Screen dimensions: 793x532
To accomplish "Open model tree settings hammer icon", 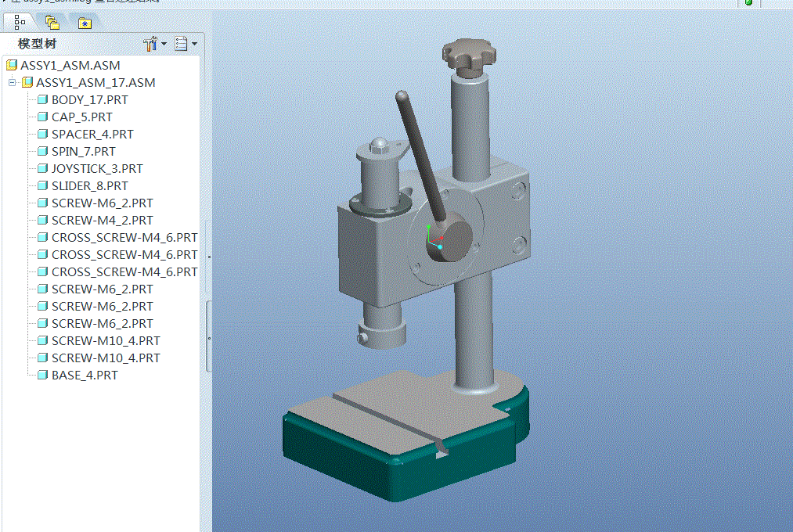I will (x=150, y=44).
